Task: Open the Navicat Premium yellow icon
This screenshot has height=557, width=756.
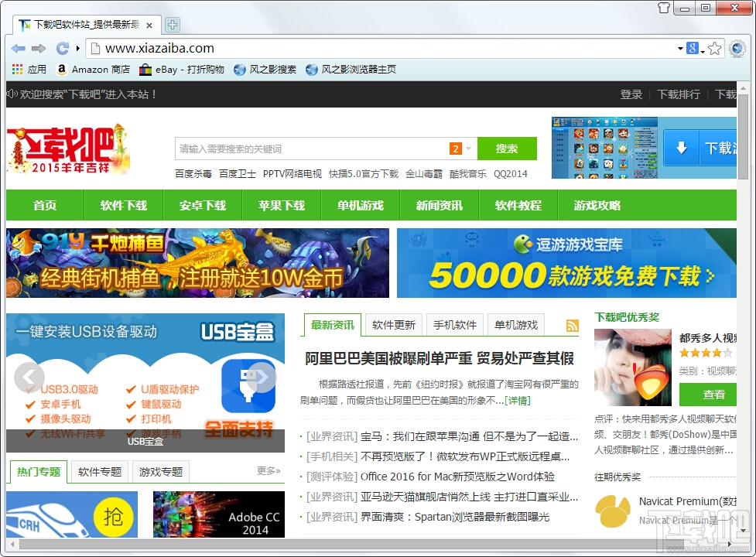Action: pyautogui.click(x=613, y=511)
